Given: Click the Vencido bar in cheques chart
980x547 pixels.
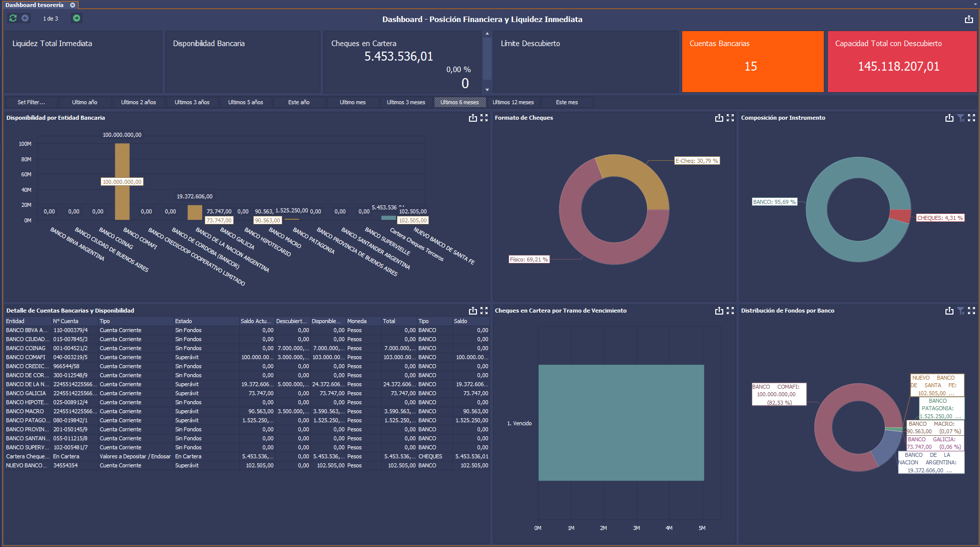Looking at the screenshot, I should click(621, 423).
